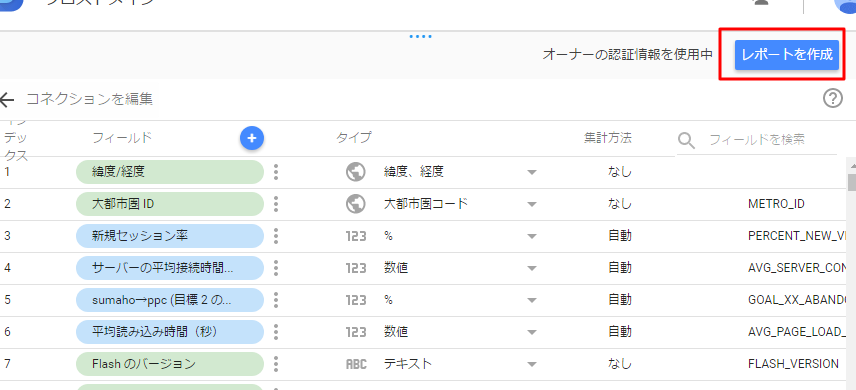The height and width of the screenshot is (390, 856).
Task: Open the three-dot menu for sumaho→ppc field
Action: pos(276,300)
